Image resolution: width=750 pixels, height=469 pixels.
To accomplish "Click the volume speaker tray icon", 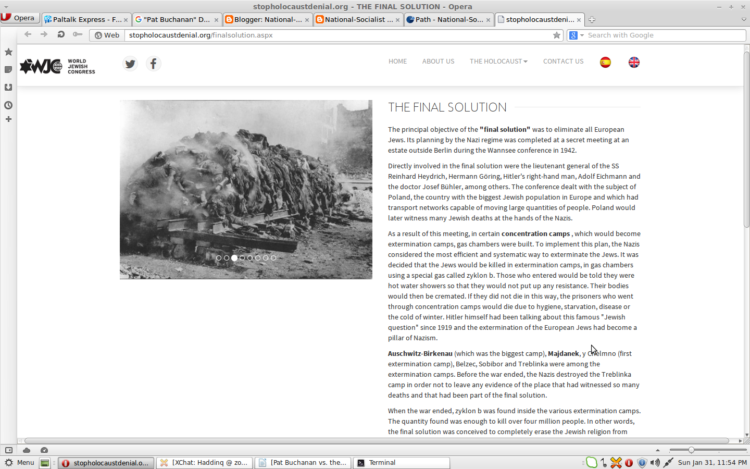I will pyautogui.click(x=655, y=462).
